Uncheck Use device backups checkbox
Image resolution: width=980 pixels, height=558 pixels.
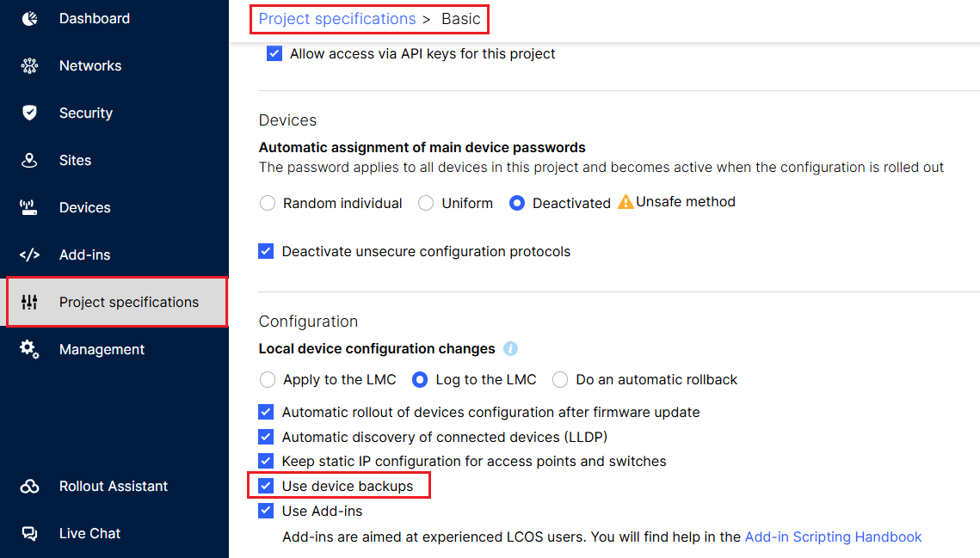[267, 486]
